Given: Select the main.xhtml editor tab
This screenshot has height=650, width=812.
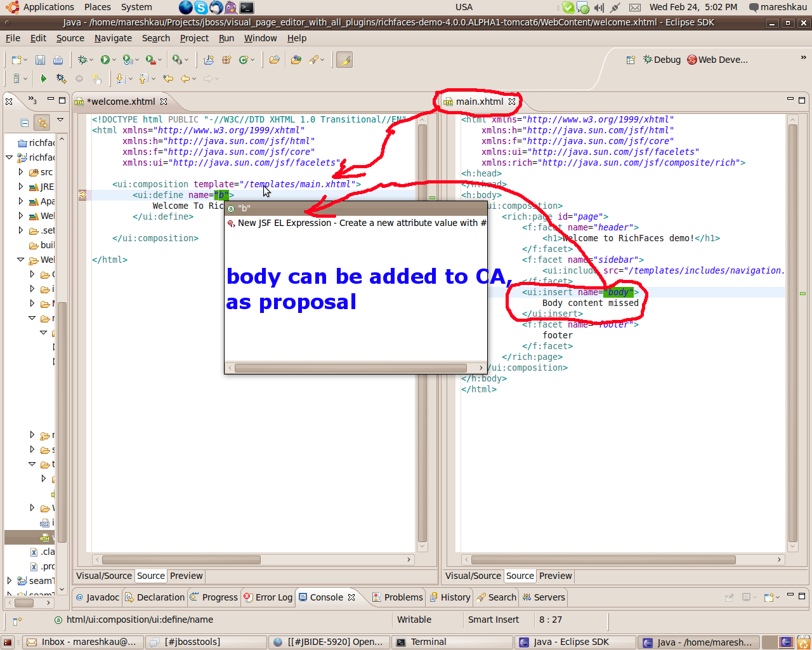Looking at the screenshot, I should tap(480, 102).
